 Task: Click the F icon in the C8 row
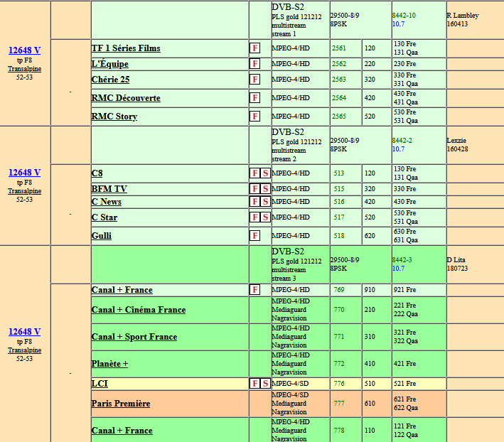click(255, 173)
